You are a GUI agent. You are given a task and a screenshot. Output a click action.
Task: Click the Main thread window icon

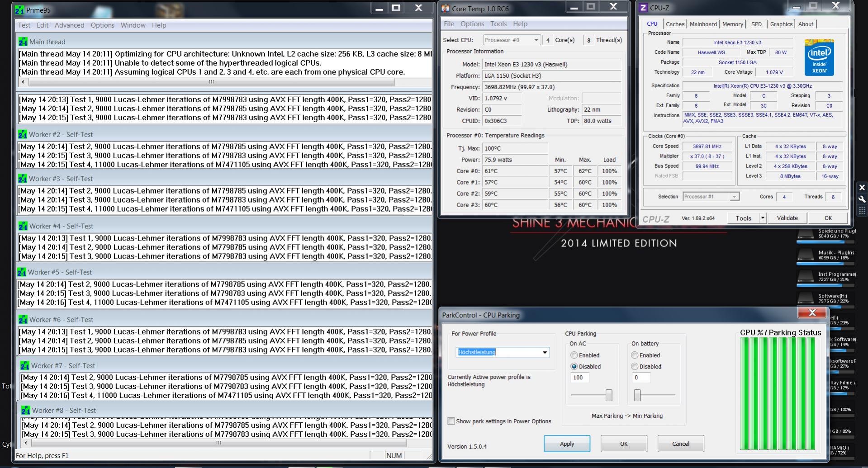(23, 42)
